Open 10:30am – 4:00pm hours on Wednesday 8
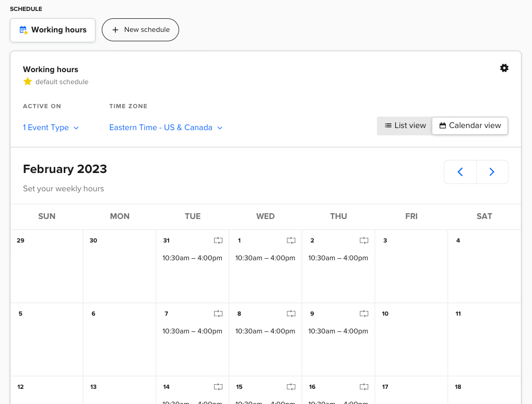Screen dimensions: 532x404 265,331
